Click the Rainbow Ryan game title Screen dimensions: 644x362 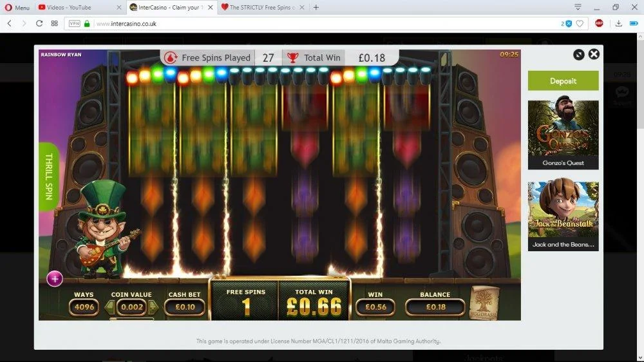pyautogui.click(x=61, y=55)
